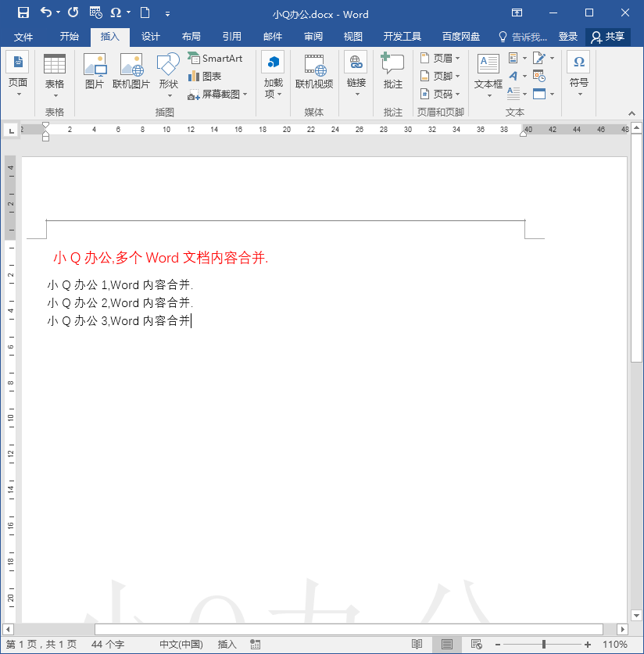The image size is (644, 654).
Task: Insert a chart via the 图表 icon
Action: tap(208, 75)
